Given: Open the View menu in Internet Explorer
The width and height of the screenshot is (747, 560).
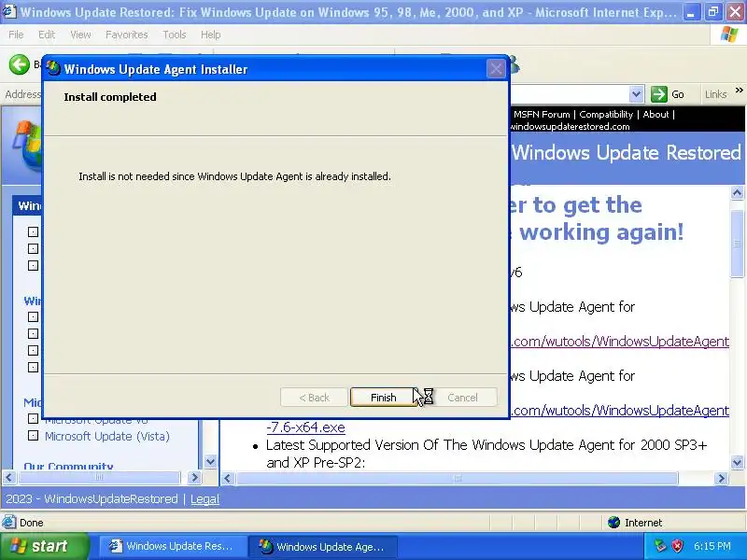Looking at the screenshot, I should click(80, 35).
